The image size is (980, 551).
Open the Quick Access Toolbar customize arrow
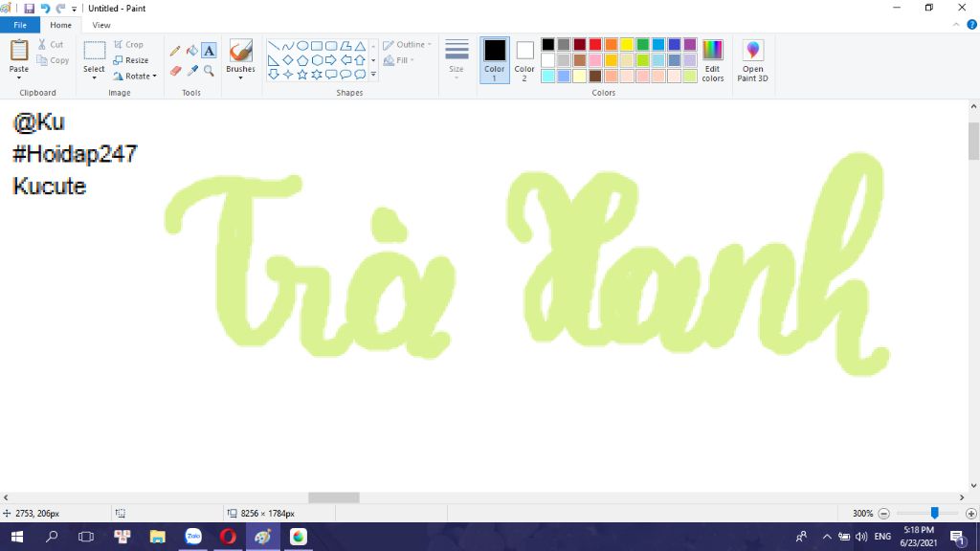pos(74,9)
